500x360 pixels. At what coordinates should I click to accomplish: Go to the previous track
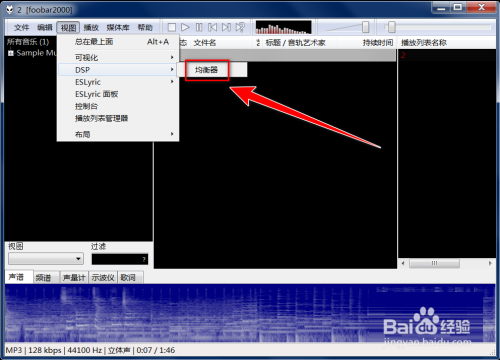[x=212, y=27]
